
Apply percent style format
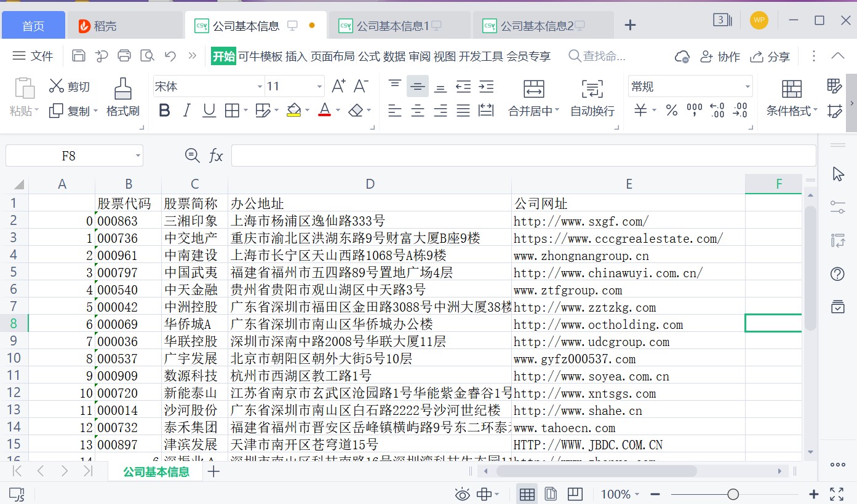coord(672,111)
